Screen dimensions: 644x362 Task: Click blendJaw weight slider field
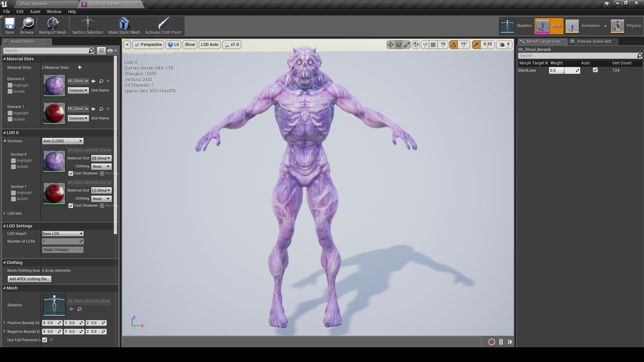564,70
